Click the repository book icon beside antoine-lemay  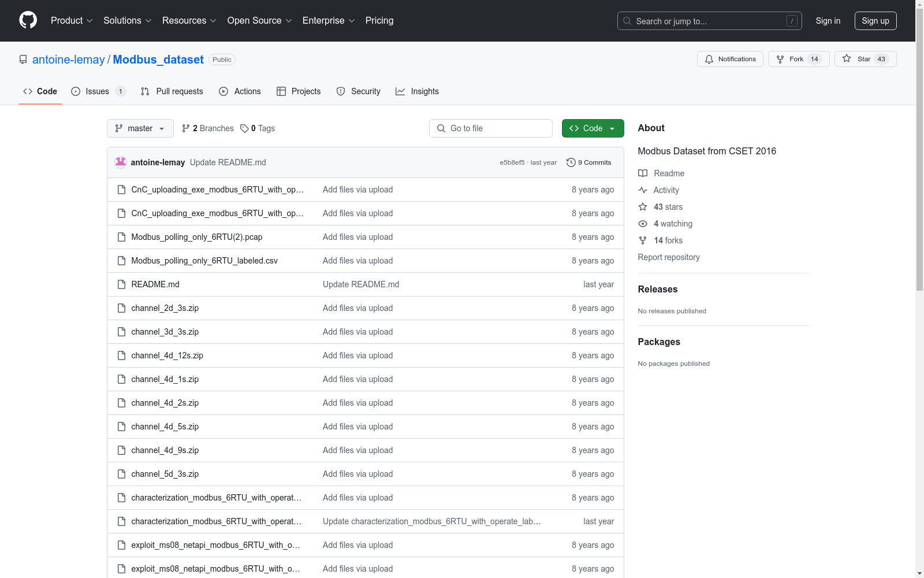(x=23, y=60)
